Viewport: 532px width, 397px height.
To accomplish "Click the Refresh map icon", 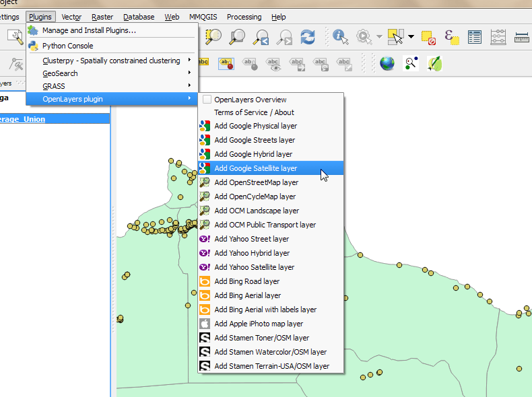I will [308, 36].
